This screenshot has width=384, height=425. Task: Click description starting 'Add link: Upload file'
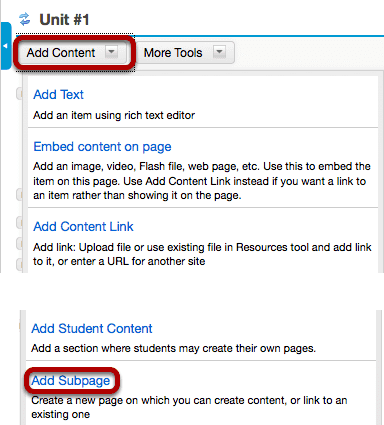pos(202,254)
